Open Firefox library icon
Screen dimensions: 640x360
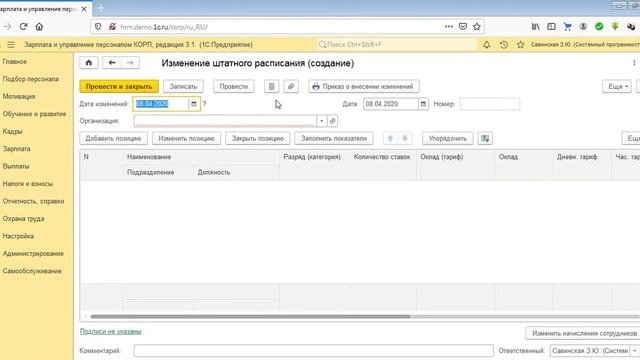pos(535,27)
